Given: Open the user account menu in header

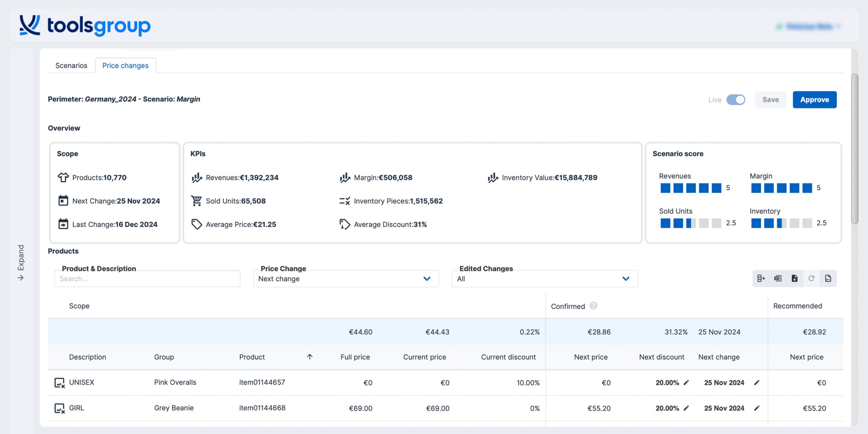Looking at the screenshot, I should pos(809,26).
